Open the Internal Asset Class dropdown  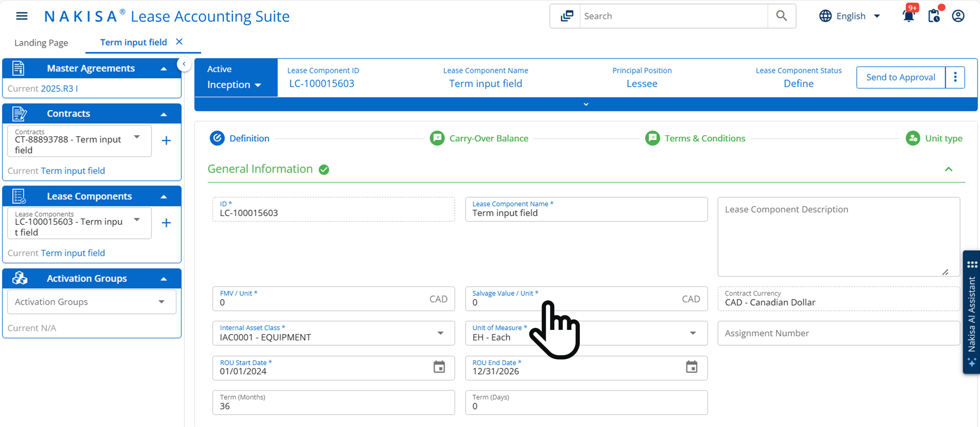pos(440,333)
